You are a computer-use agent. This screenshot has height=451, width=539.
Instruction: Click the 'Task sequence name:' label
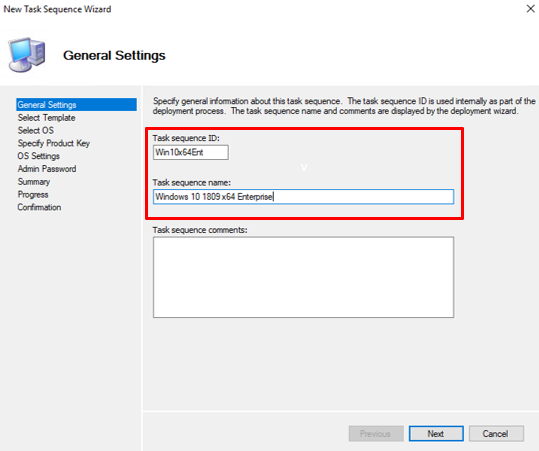pyautogui.click(x=191, y=183)
